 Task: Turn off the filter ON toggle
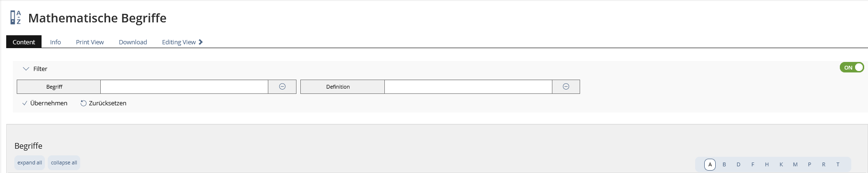click(x=852, y=68)
